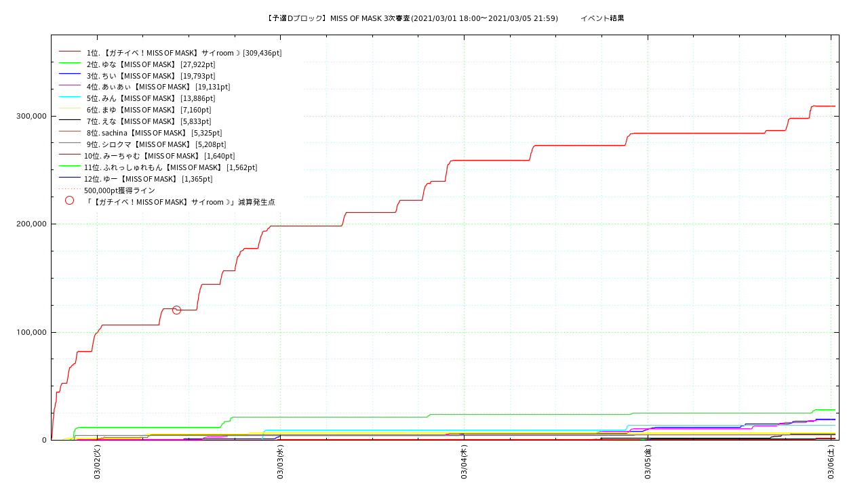Click the green line swatch for 2位

(x=70, y=63)
